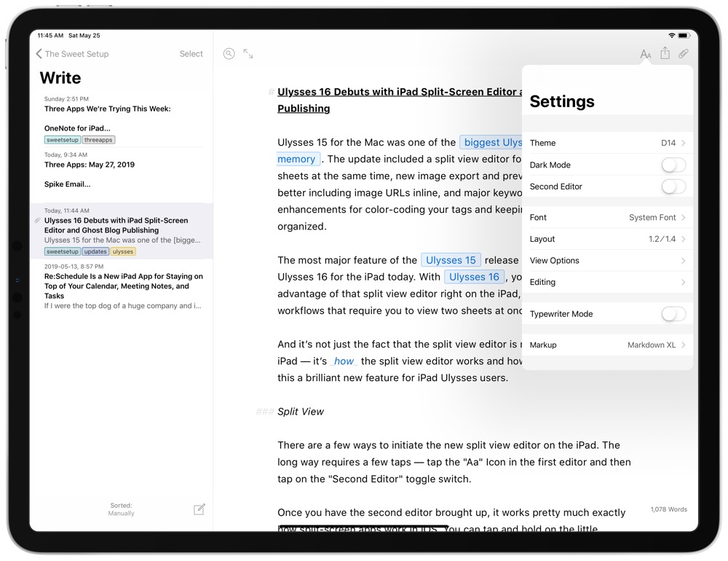Tap the "sweetsetup" tag under OneNote for iPad

(x=63, y=140)
